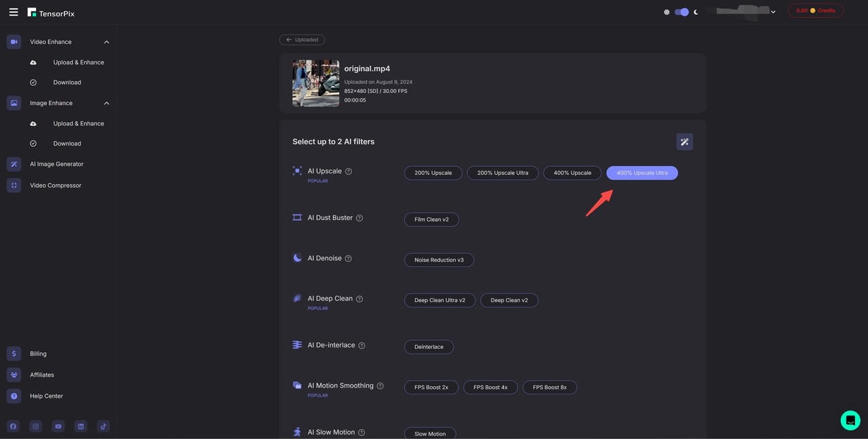Deselect the 400% Upscale Ultra filter
Screen dimensions: 868x439
pos(642,173)
